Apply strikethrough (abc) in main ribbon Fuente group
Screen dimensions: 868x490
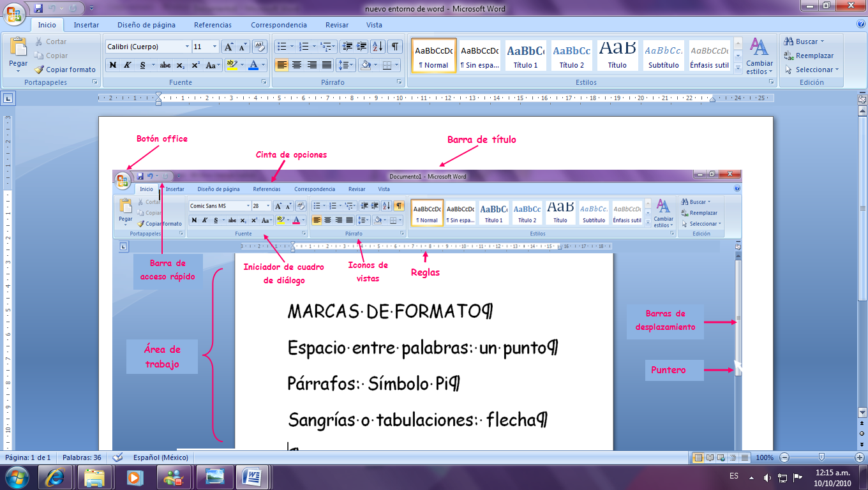coord(165,65)
